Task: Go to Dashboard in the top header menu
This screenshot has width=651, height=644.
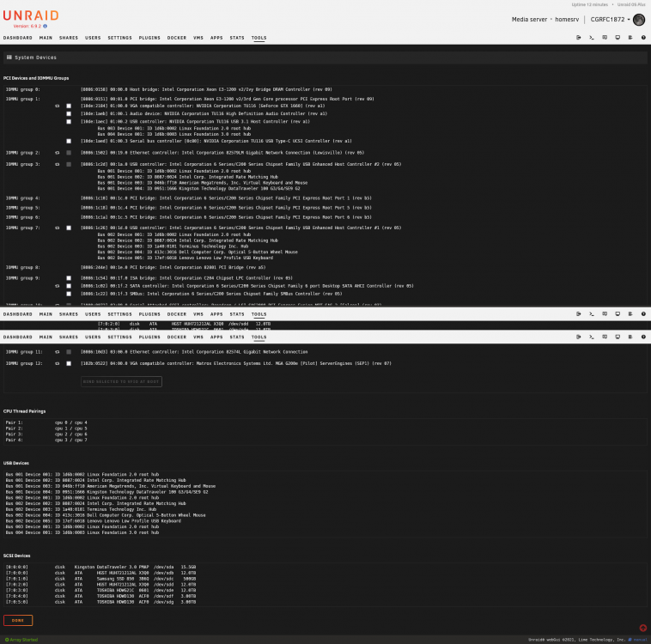Action: (18, 38)
